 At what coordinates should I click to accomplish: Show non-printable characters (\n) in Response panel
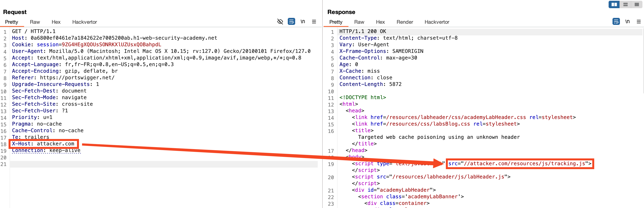tap(627, 22)
